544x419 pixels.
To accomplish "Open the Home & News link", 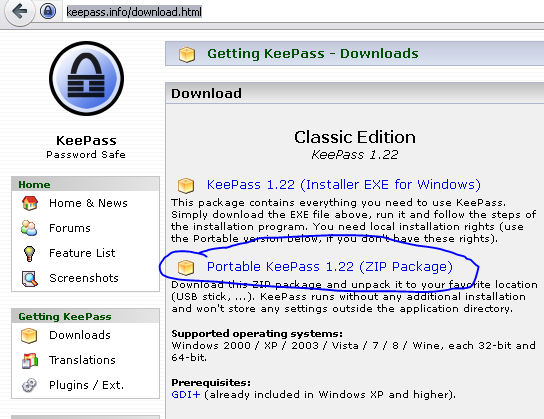I will click(88, 203).
